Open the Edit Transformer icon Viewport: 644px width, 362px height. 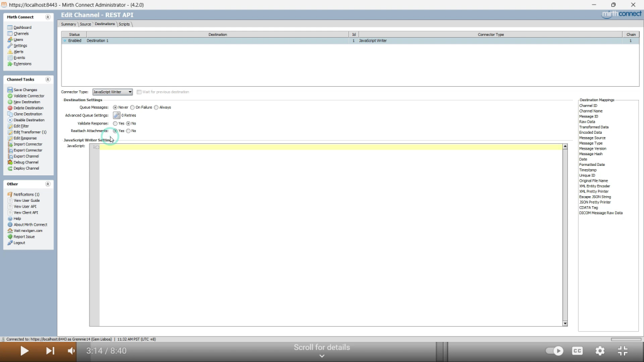pyautogui.click(x=10, y=132)
